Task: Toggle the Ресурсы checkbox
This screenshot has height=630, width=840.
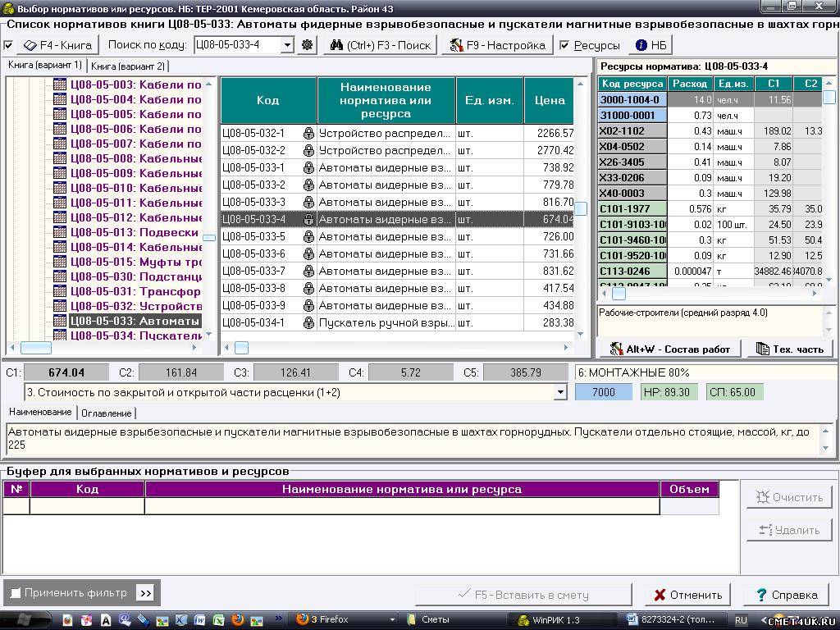Action: click(x=564, y=45)
